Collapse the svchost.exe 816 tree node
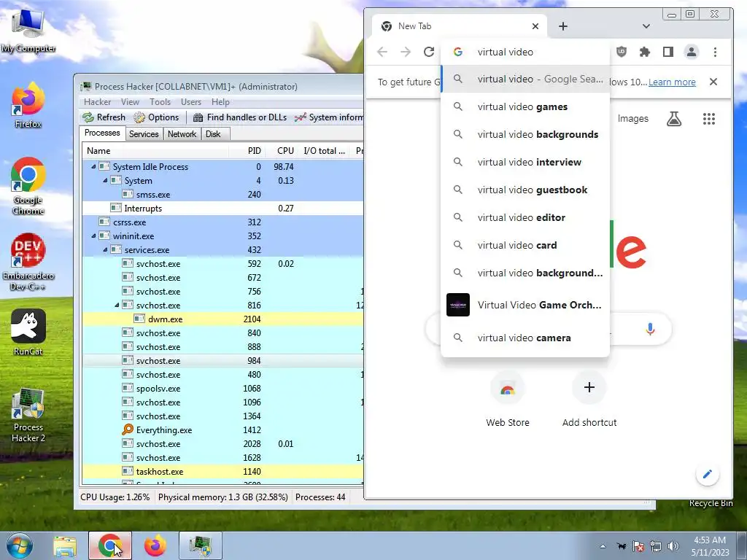 click(x=117, y=305)
